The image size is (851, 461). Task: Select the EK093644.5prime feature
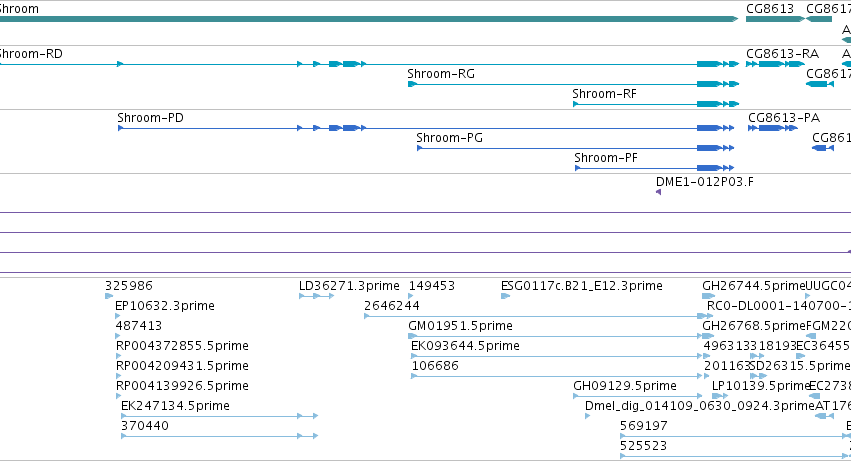click(x=557, y=356)
